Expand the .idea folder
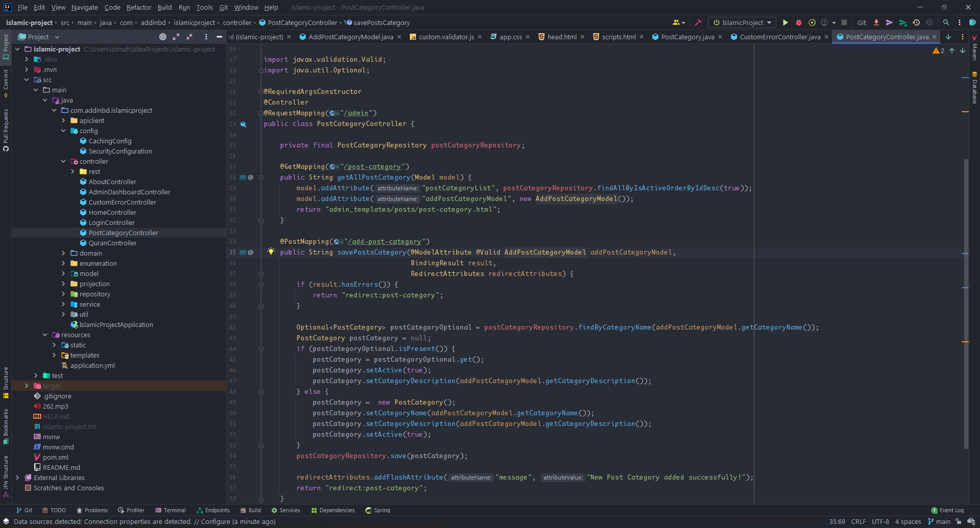Image resolution: width=980 pixels, height=528 pixels. (27, 59)
